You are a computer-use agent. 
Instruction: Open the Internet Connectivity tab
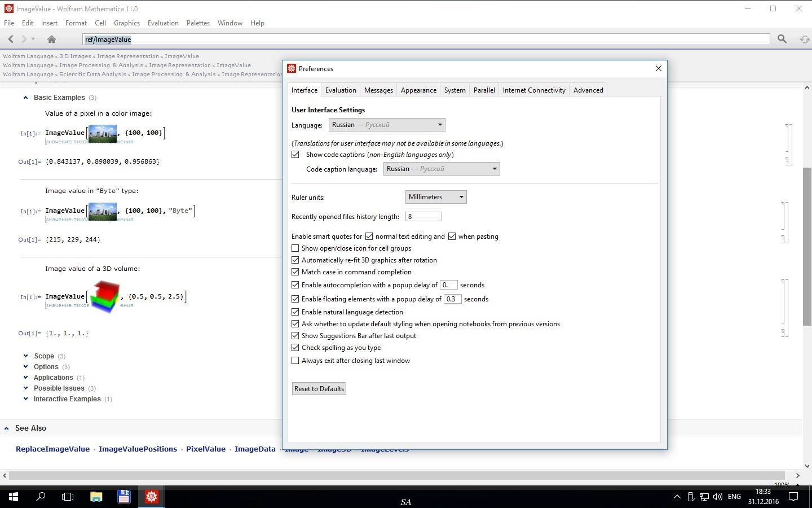tap(534, 90)
